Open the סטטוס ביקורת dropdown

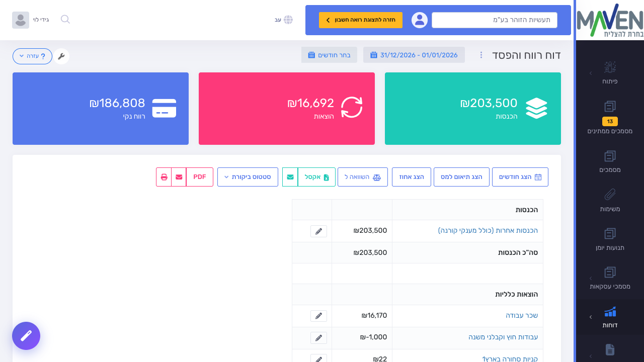(x=248, y=177)
